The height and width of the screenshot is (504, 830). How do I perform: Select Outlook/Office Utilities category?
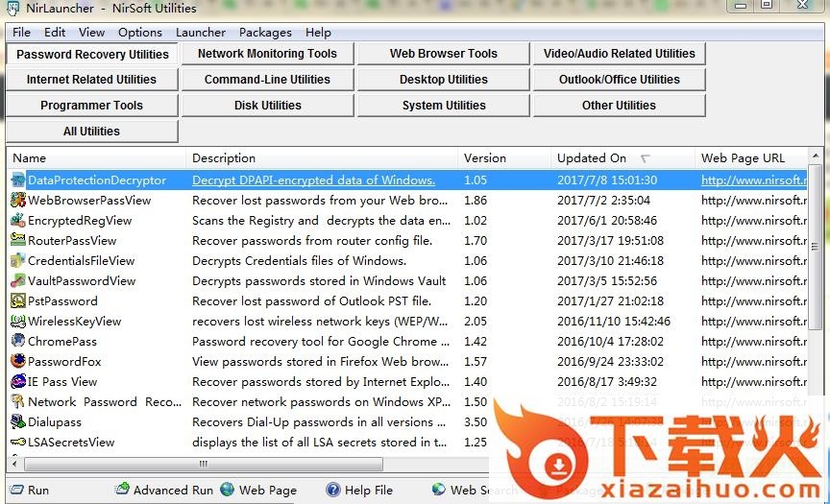tap(620, 80)
